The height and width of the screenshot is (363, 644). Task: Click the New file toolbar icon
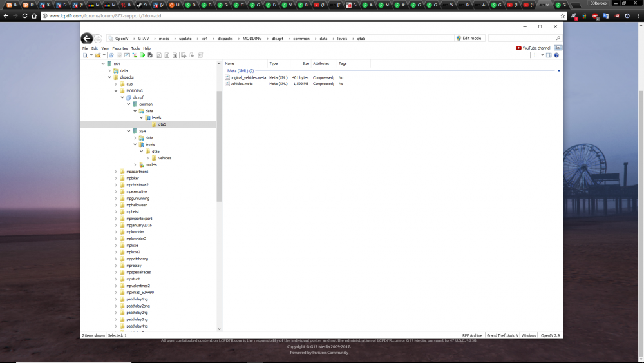[x=86, y=55]
